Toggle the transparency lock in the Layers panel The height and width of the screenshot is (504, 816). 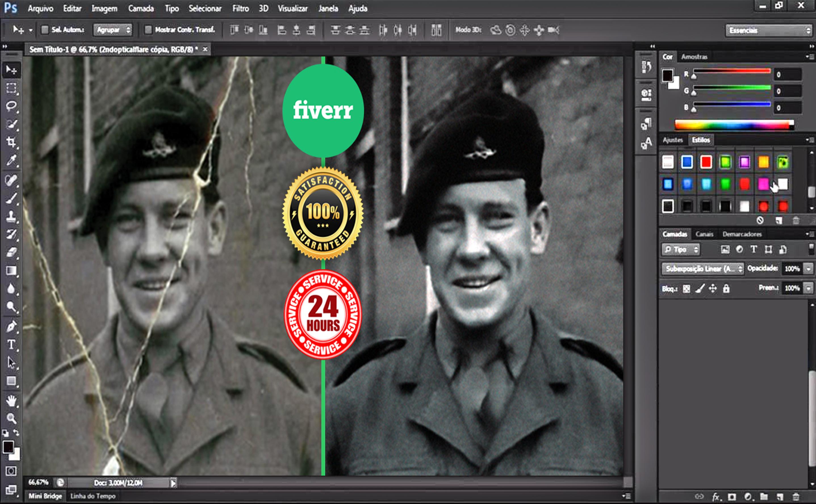(x=686, y=289)
